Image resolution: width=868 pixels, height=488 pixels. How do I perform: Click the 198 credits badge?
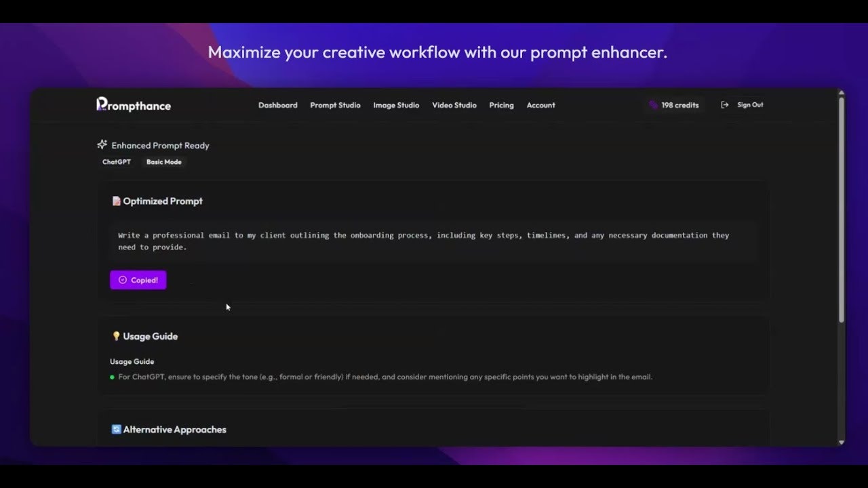[x=674, y=105]
